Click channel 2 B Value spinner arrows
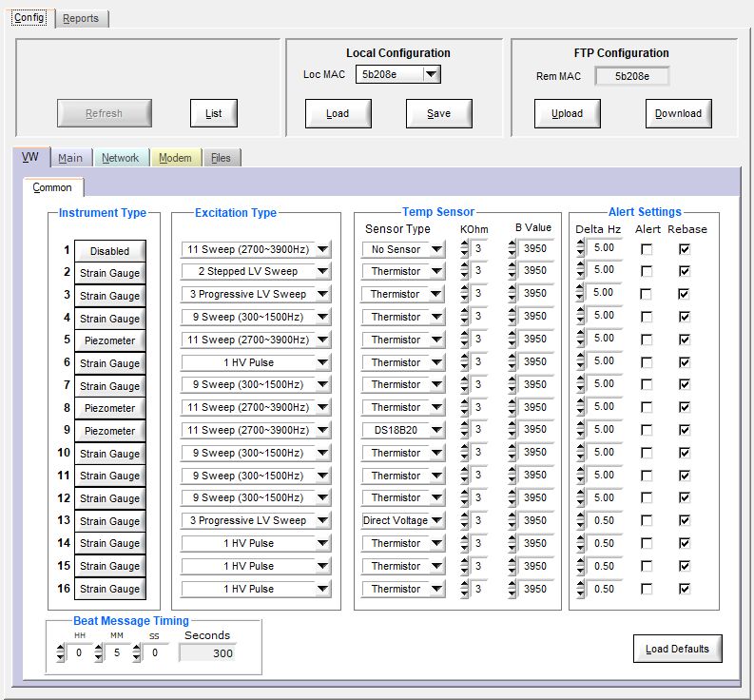 click(512, 271)
